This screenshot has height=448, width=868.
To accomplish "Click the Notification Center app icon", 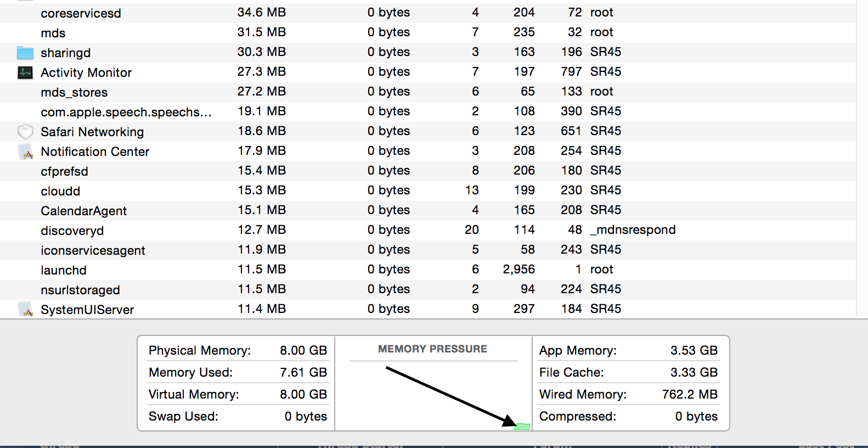I will point(25,152).
